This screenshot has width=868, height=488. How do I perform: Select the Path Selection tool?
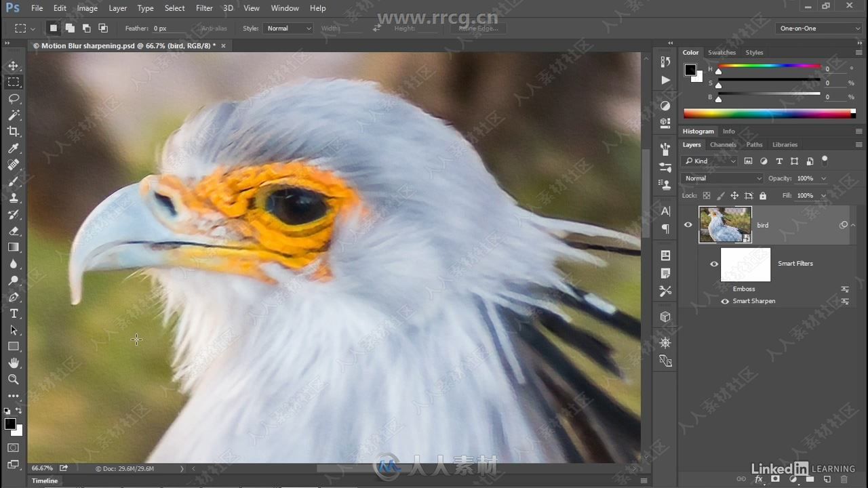coord(13,330)
